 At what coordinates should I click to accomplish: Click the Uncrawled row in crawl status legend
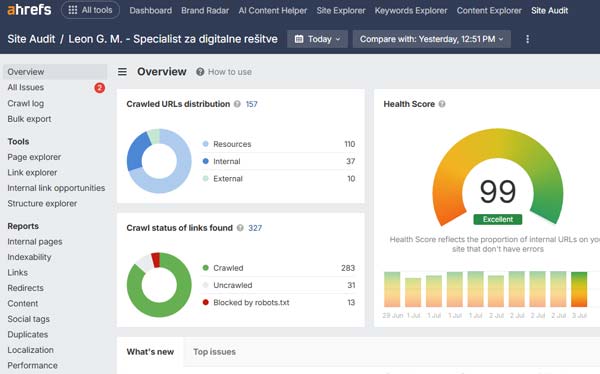(x=279, y=285)
